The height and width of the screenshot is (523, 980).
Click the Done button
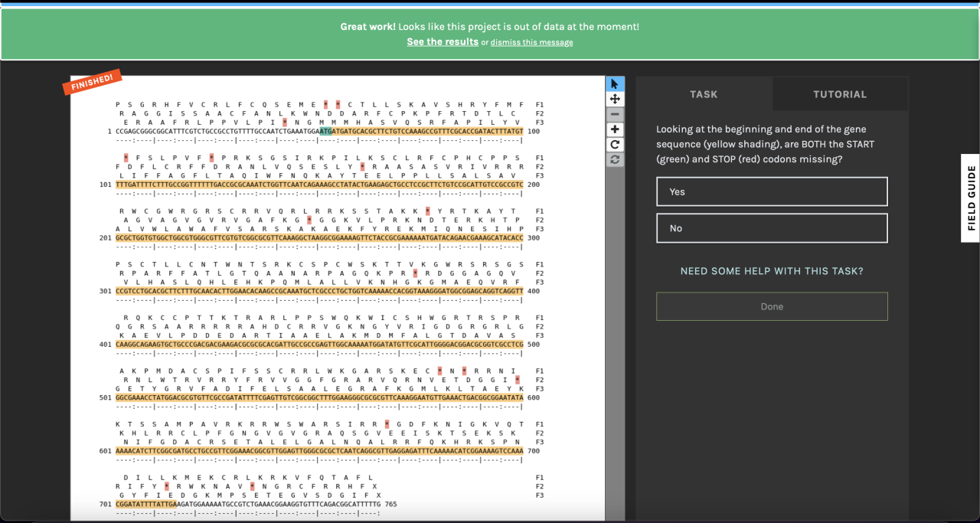coord(772,306)
